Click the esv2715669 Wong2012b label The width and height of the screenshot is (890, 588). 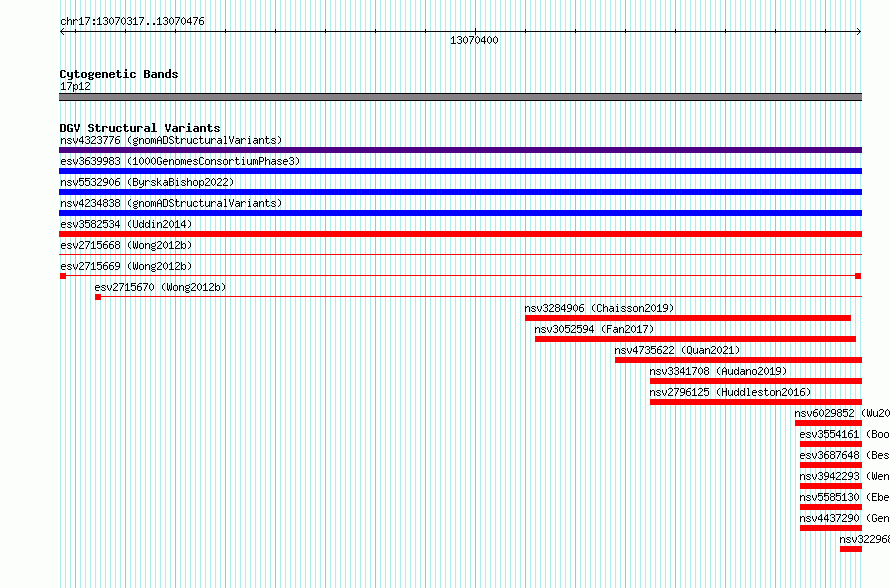pos(126,266)
